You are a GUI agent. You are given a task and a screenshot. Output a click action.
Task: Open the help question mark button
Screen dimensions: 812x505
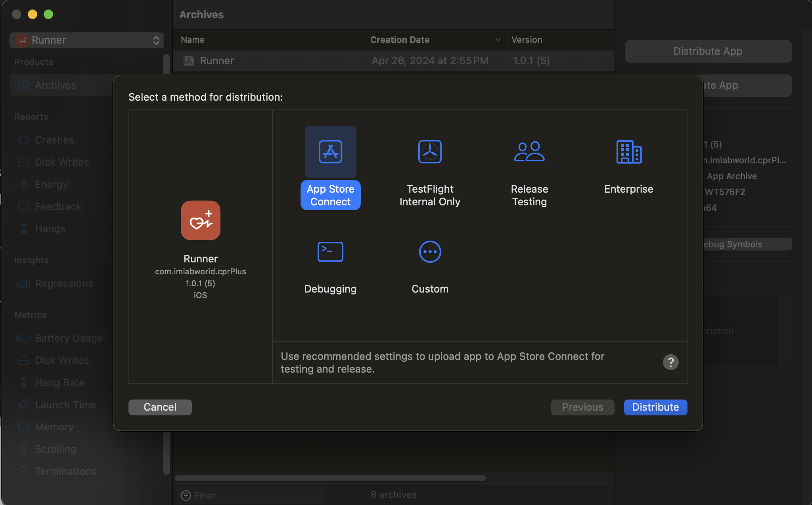670,362
